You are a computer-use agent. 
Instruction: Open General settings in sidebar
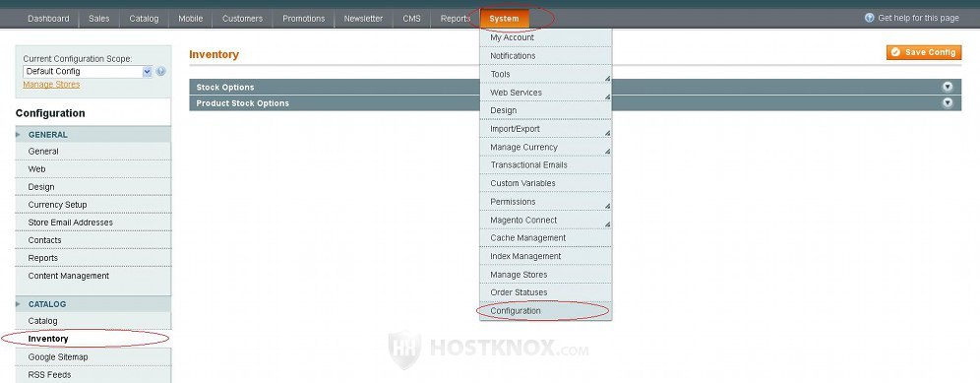point(93,152)
